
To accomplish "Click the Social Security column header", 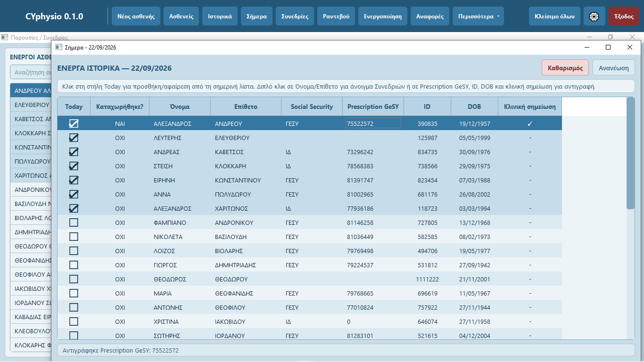I will pos(312,107).
